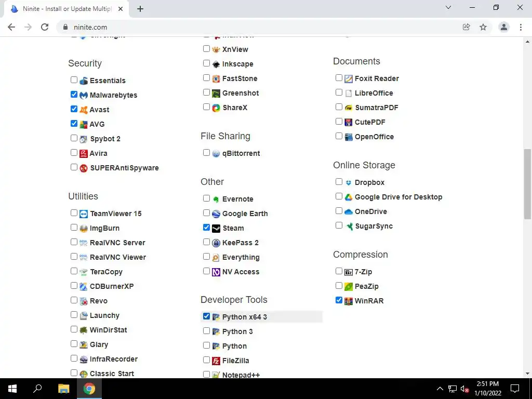Image resolution: width=532 pixels, height=399 pixels.
Task: Click the Python x64 3 icon
Action: pos(216,317)
